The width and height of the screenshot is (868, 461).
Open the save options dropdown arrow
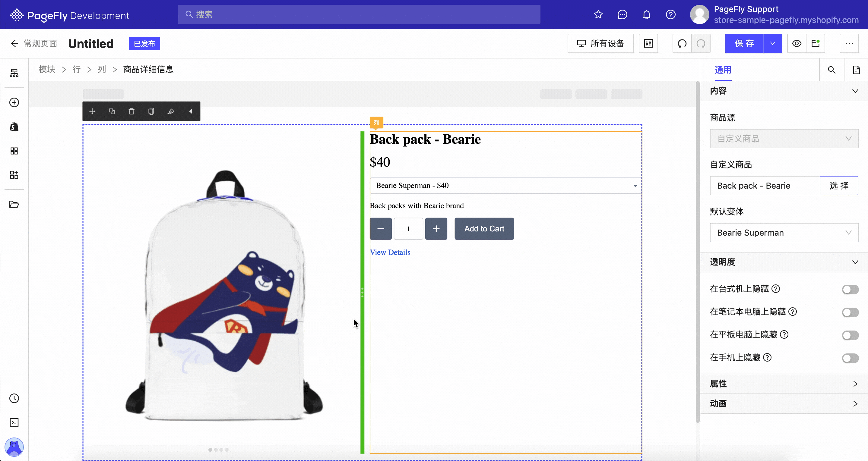click(773, 43)
